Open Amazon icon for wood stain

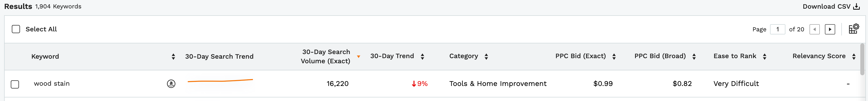click(x=171, y=84)
